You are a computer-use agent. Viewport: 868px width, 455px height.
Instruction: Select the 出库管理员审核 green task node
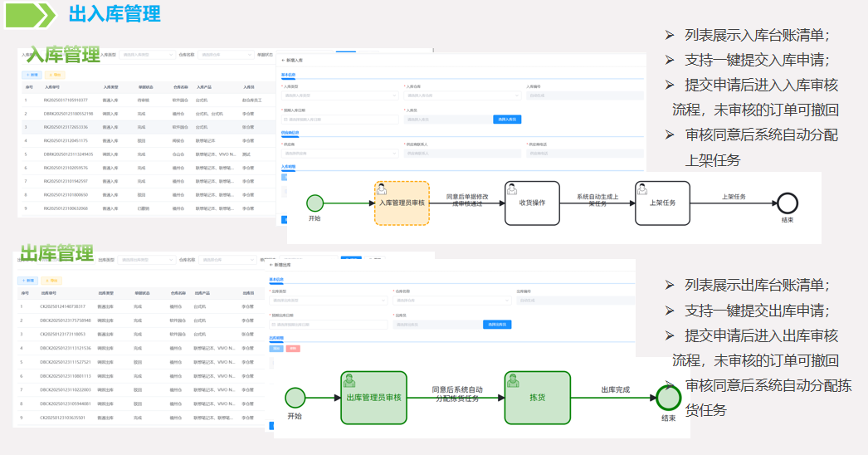point(373,398)
